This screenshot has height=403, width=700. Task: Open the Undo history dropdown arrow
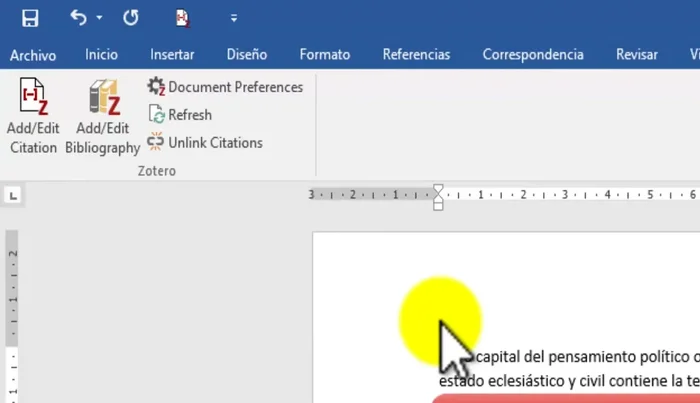click(x=99, y=18)
